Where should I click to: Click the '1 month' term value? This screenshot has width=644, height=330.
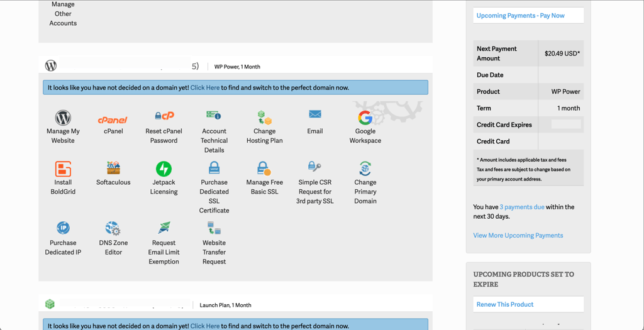click(569, 108)
